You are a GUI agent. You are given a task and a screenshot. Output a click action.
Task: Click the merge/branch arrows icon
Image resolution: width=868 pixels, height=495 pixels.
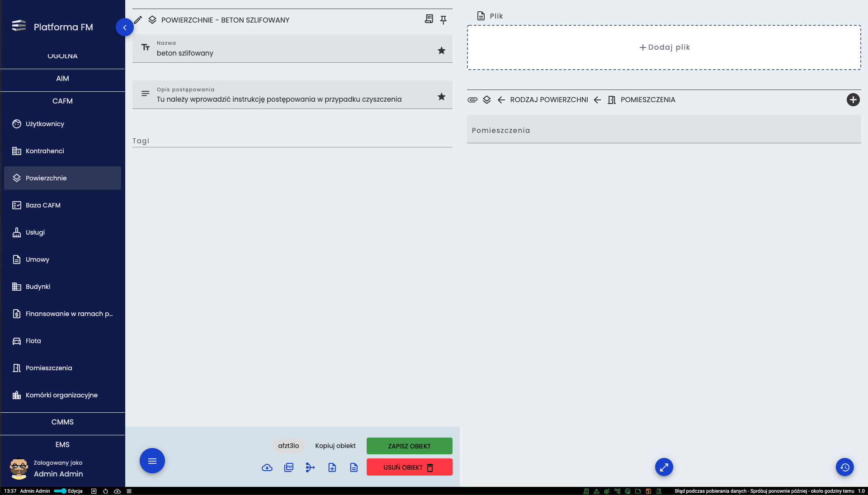pyautogui.click(x=310, y=467)
